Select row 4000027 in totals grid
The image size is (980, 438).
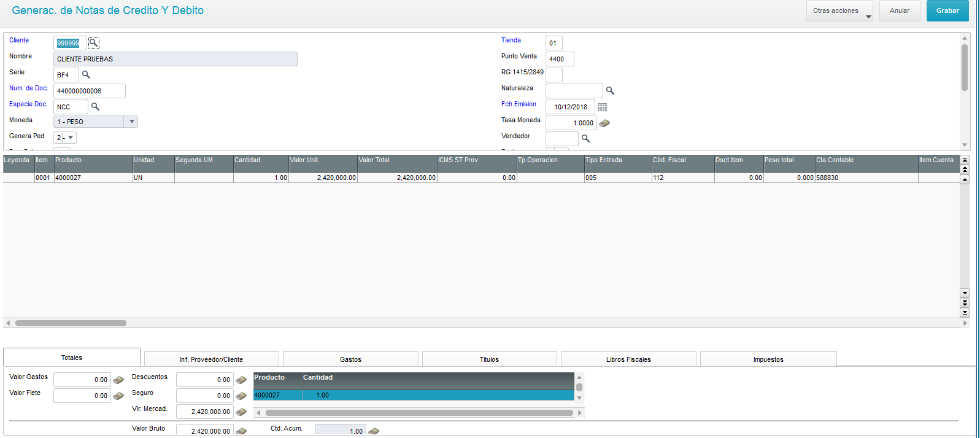point(414,395)
